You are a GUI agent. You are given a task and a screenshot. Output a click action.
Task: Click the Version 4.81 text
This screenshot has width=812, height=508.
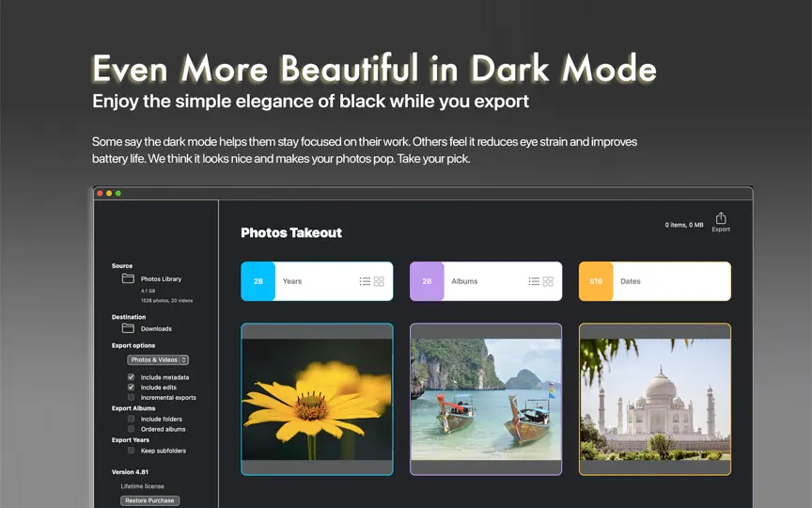[x=130, y=472]
